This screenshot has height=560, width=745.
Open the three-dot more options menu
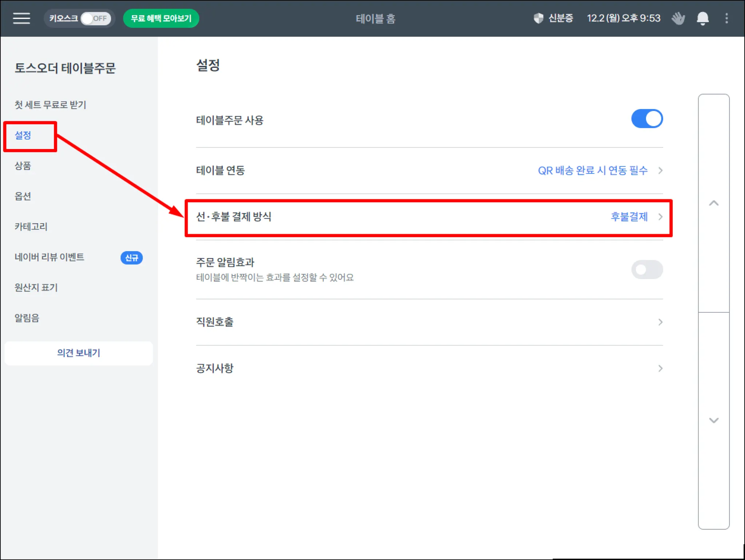point(726,18)
